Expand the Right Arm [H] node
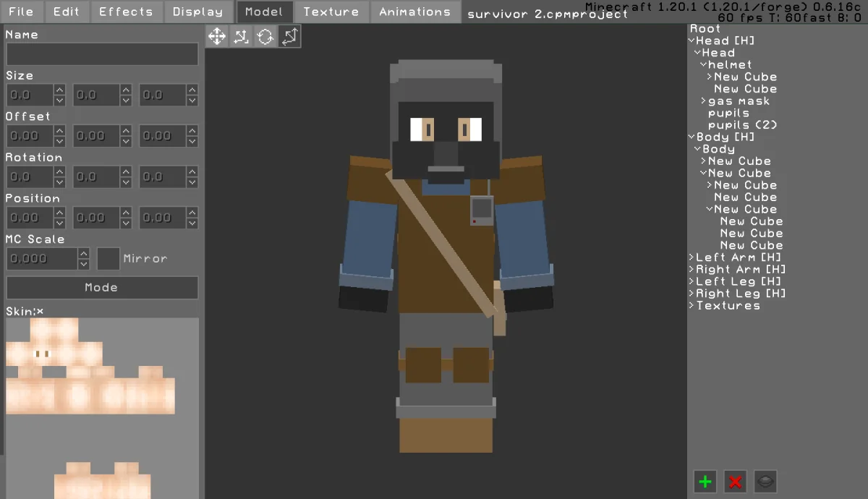 692,270
